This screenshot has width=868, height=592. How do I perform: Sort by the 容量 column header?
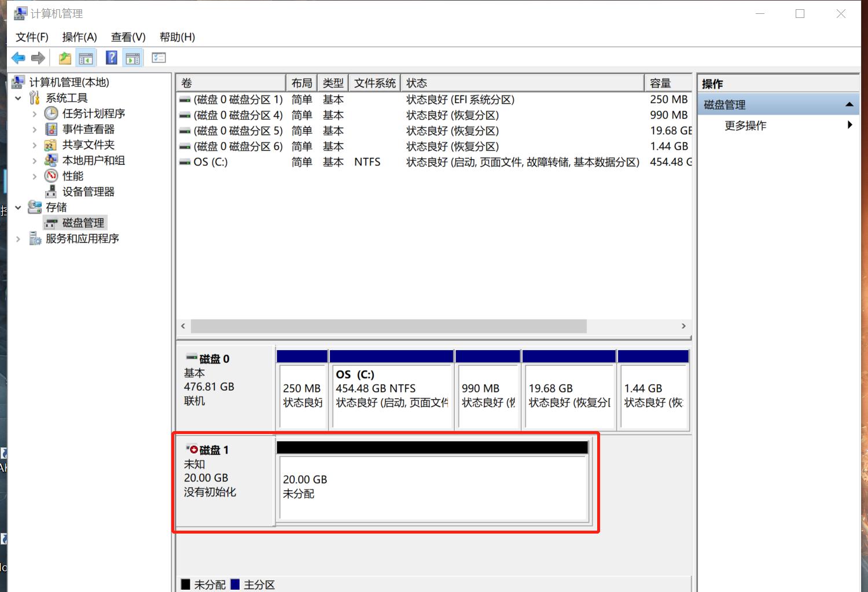pyautogui.click(x=668, y=83)
